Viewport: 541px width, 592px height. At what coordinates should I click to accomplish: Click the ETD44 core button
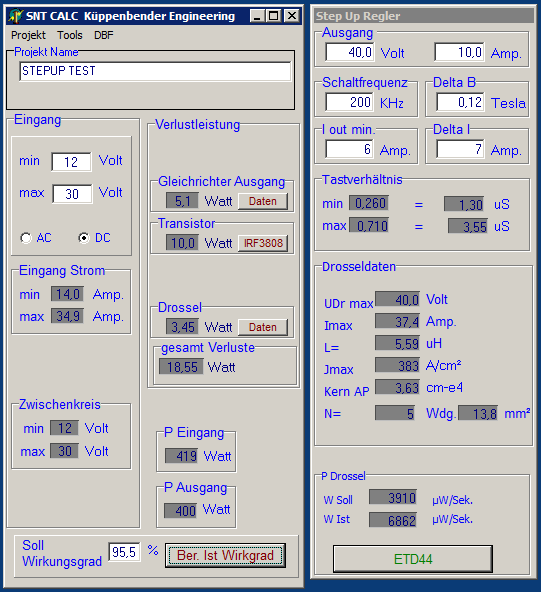[x=413, y=559]
